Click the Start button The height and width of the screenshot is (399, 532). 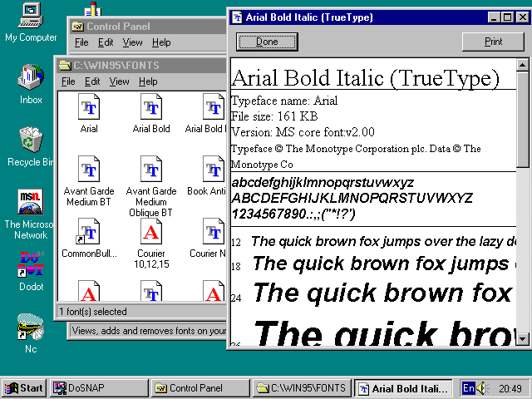pyautogui.click(x=24, y=388)
